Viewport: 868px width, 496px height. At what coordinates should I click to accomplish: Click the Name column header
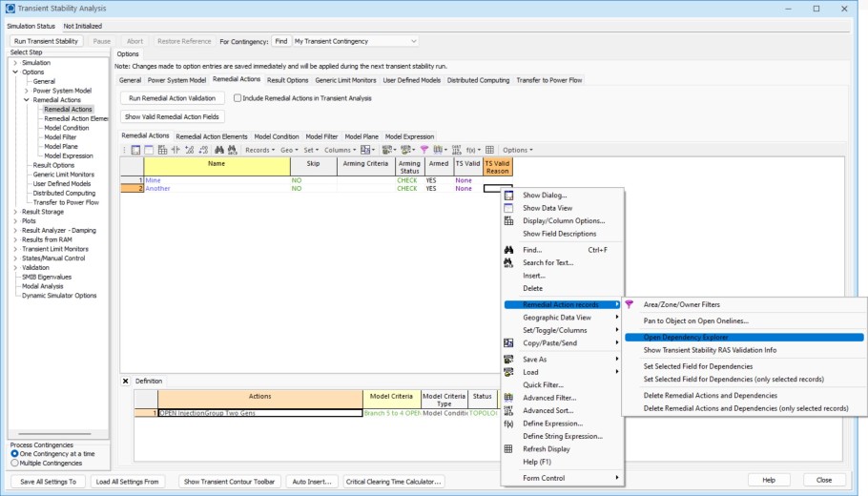click(217, 164)
